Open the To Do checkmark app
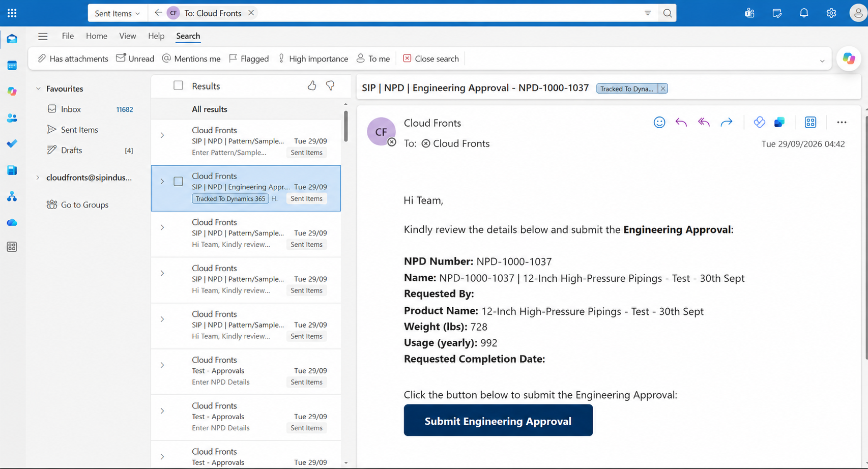The height and width of the screenshot is (469, 868). 12,144
